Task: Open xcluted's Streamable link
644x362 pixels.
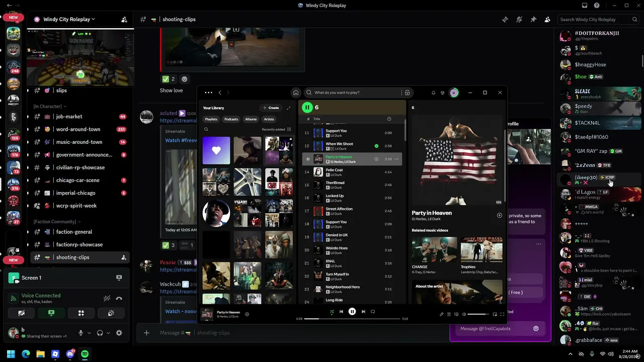Action: coord(179,121)
